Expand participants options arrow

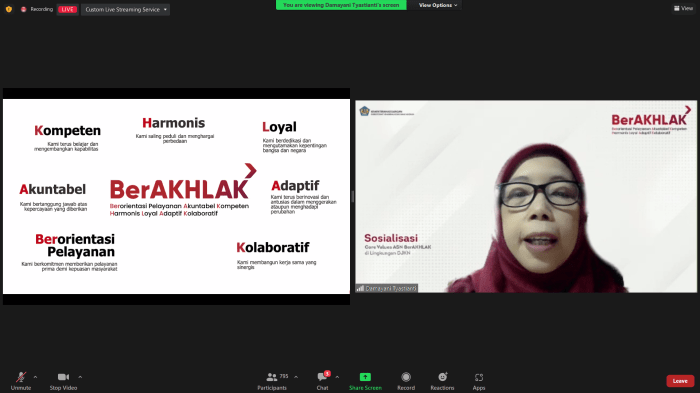pyautogui.click(x=296, y=377)
